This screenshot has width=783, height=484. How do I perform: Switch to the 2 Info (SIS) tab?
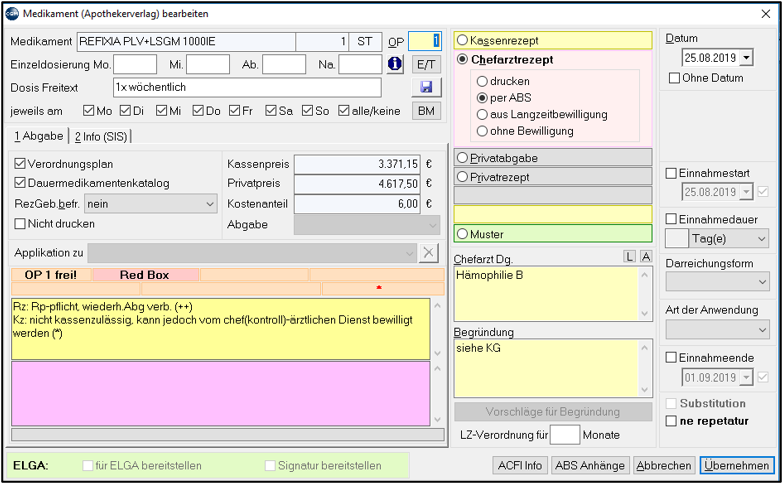101,136
